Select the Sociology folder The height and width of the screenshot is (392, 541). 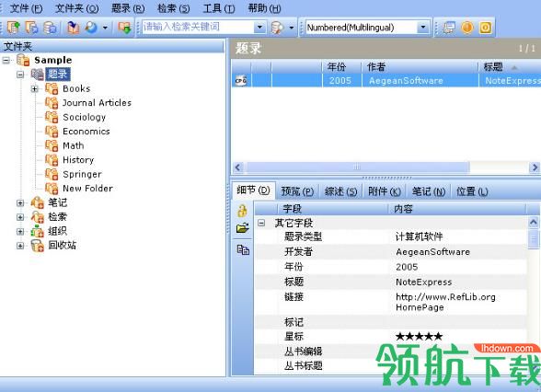pyautogui.click(x=85, y=118)
